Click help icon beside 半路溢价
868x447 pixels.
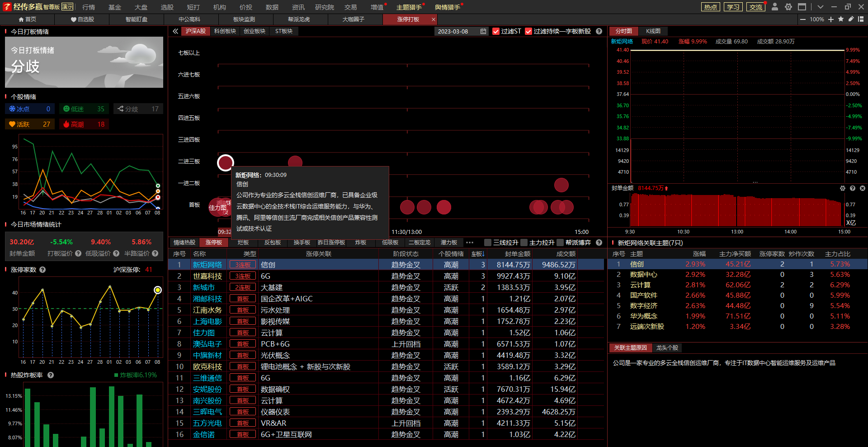coord(155,254)
